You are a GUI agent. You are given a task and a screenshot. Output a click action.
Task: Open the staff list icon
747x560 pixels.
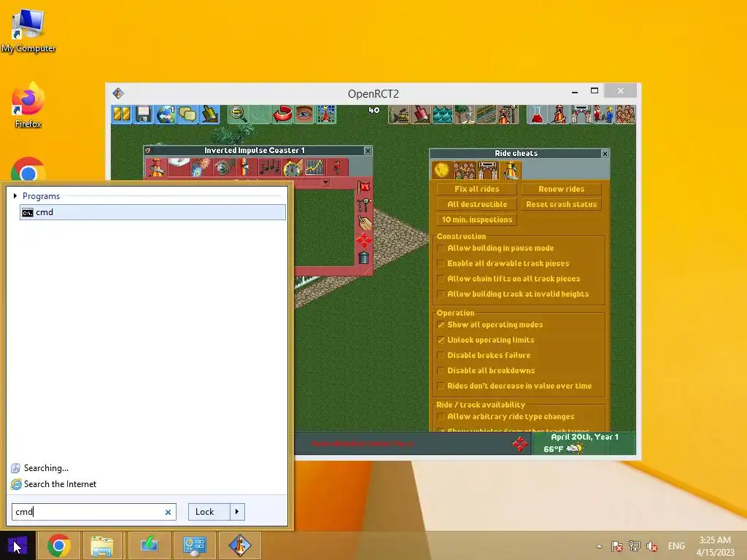tap(603, 114)
